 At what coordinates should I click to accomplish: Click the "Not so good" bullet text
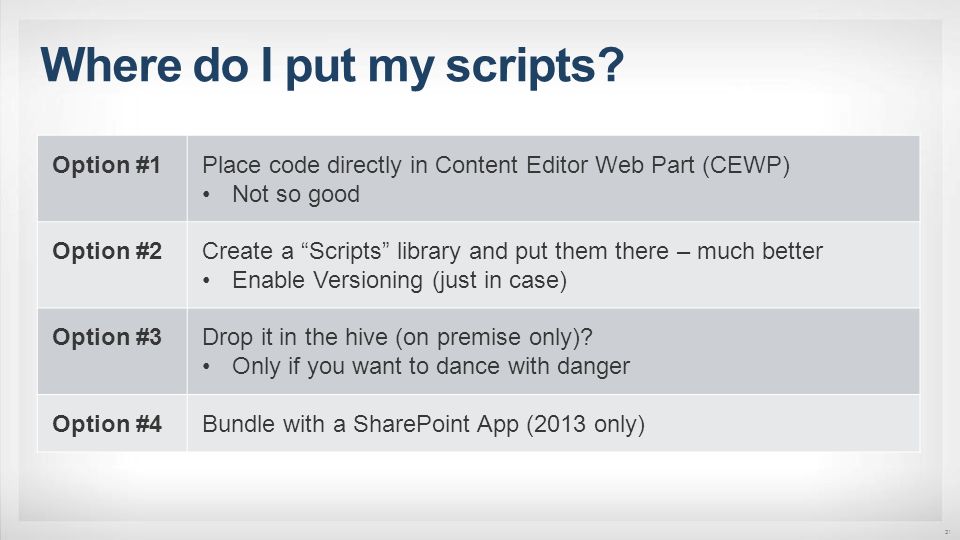(296, 195)
